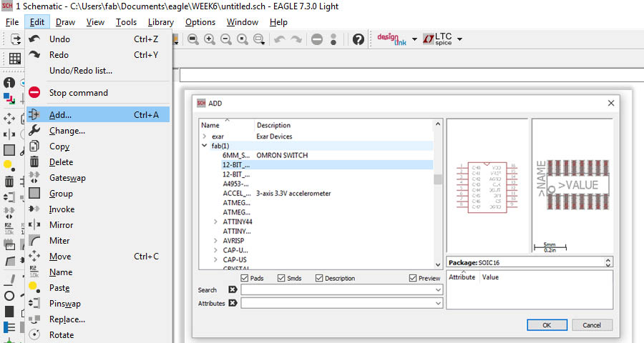Choose Undo/Redo list... menu entry
The height and width of the screenshot is (343, 644).
click(98, 71)
